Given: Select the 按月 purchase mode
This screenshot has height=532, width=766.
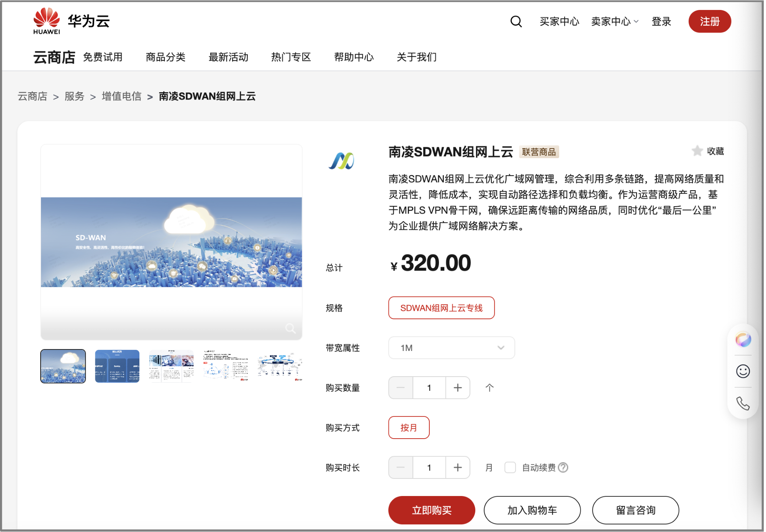Looking at the screenshot, I should point(409,428).
